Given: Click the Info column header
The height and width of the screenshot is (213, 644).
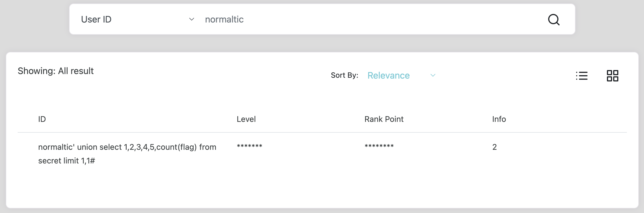Looking at the screenshot, I should coord(499,119).
